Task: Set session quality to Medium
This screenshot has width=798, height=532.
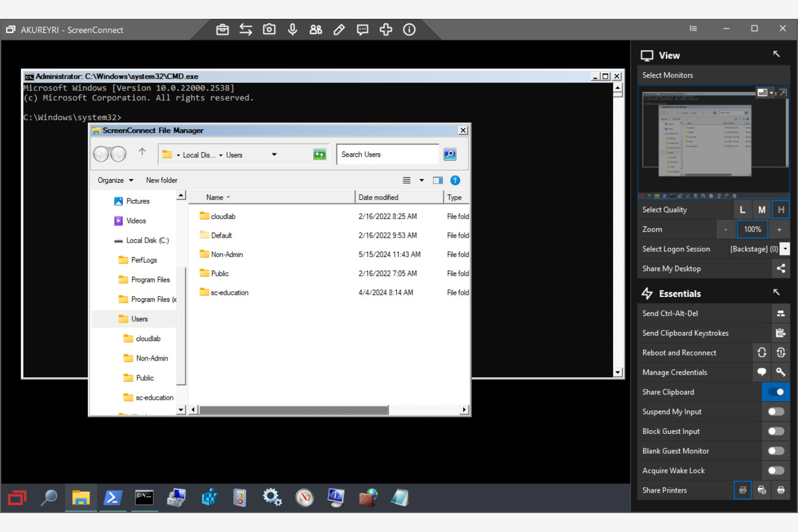Action: pos(761,209)
